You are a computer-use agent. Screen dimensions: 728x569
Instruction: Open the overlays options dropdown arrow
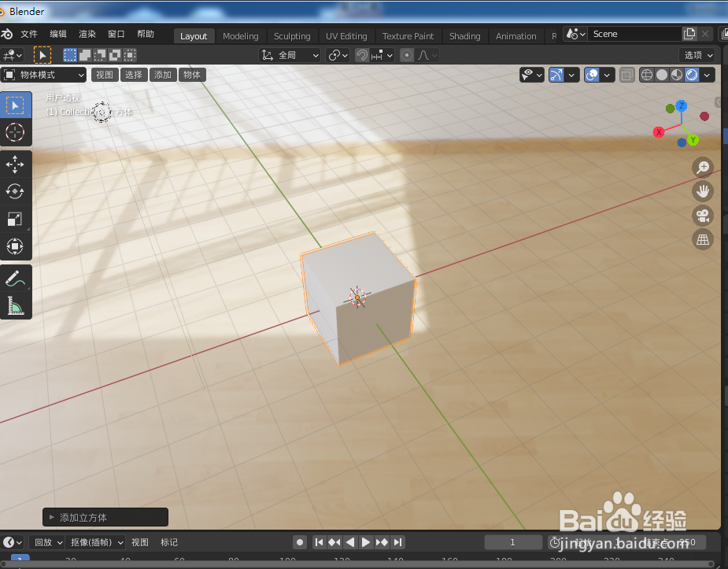point(607,75)
